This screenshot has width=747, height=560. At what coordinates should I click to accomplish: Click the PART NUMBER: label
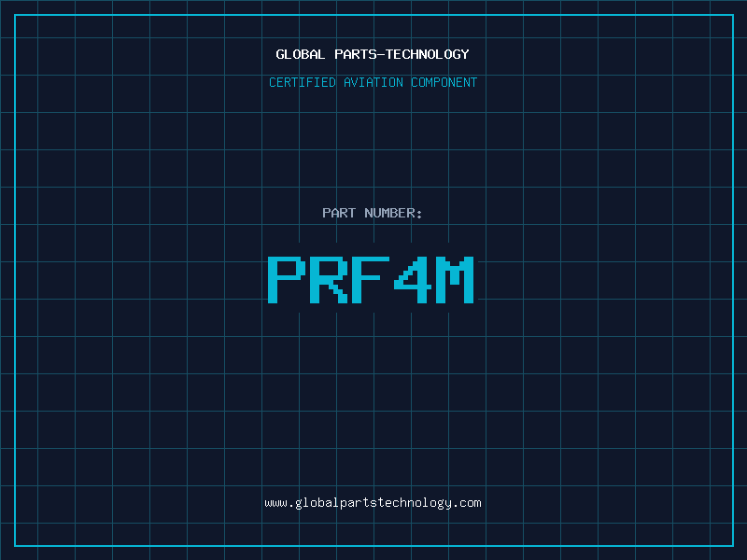[372, 213]
